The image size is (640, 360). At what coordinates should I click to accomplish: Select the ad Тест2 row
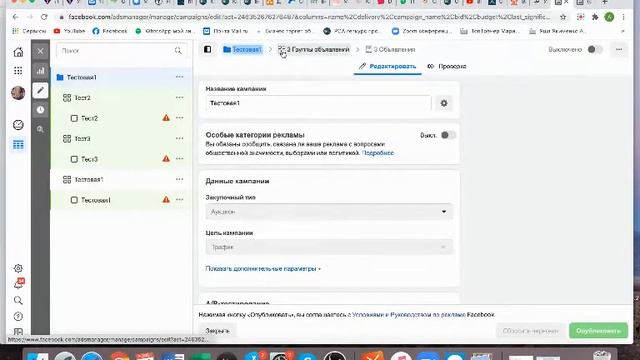[121, 118]
